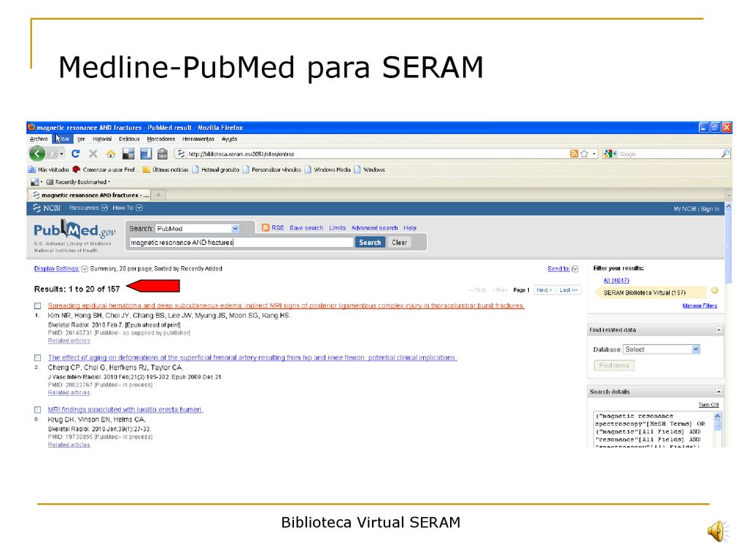The image size is (747, 560).
Task: Open the Send to options
Action: [562, 268]
